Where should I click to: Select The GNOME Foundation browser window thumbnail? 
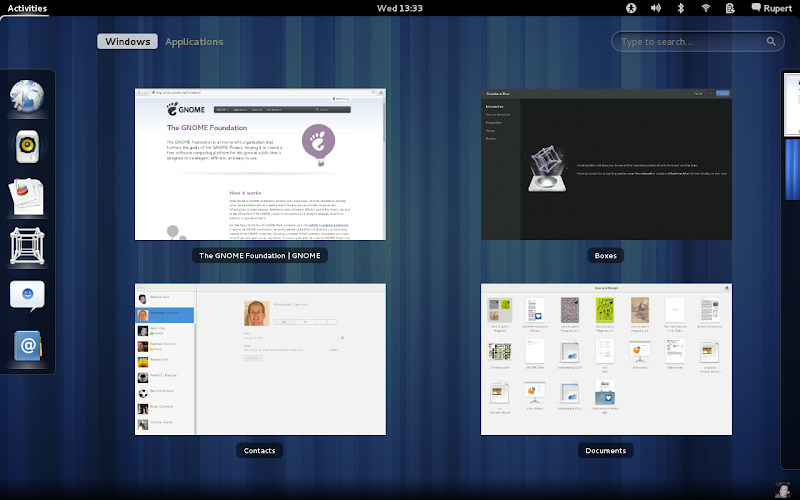(260, 164)
